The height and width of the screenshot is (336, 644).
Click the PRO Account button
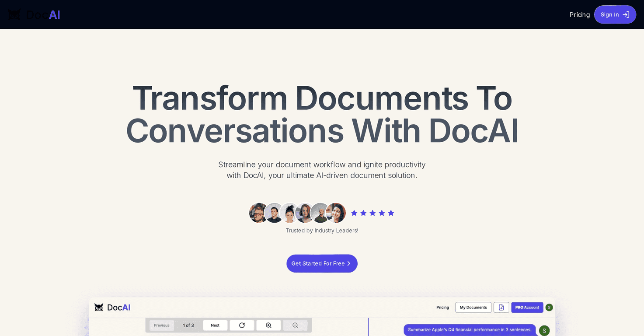point(527,307)
